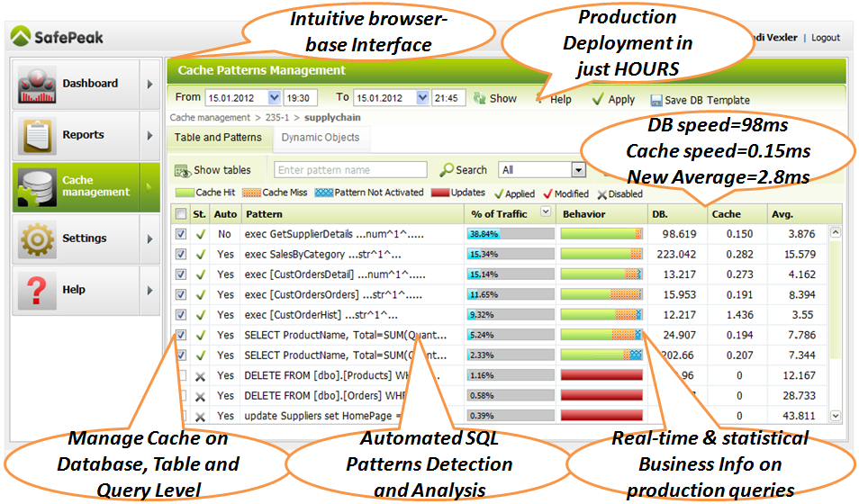Click the Enter pattern name field
This screenshot has height=504, width=859.
click(350, 170)
